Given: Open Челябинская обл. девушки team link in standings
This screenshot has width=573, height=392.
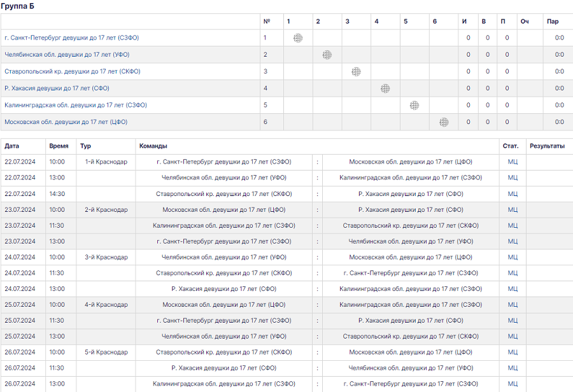Looking at the screenshot, I should (67, 55).
